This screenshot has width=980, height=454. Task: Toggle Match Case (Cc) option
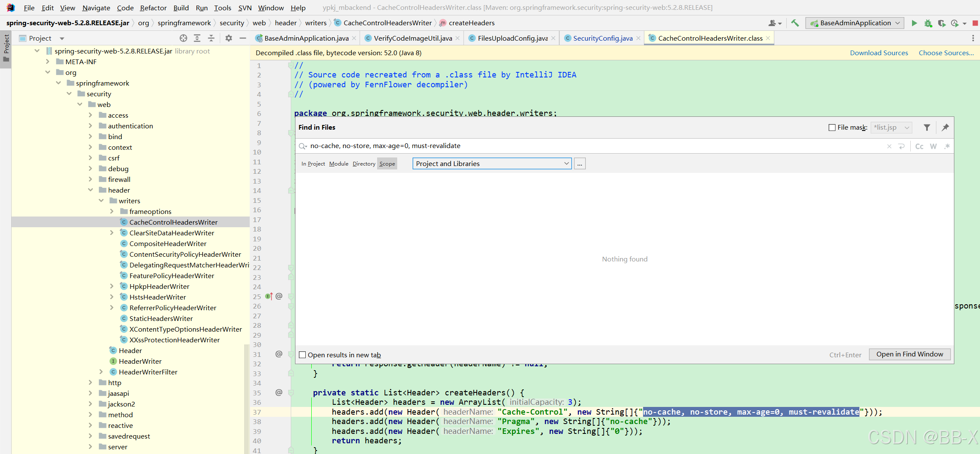tap(919, 146)
